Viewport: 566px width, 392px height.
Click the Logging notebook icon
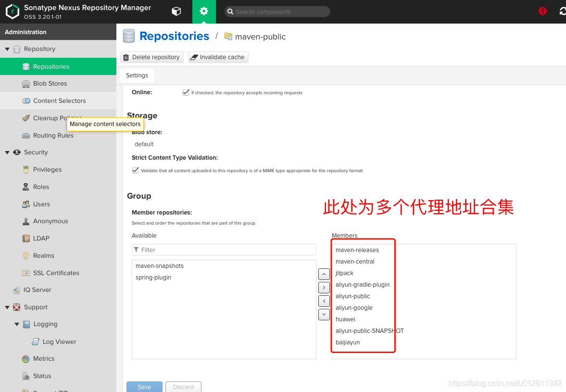tap(26, 325)
